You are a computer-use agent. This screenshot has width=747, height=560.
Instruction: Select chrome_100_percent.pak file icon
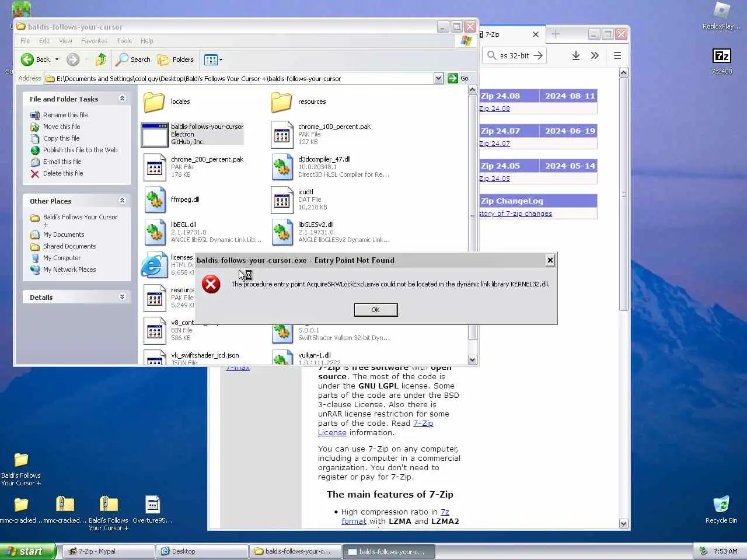point(282,135)
